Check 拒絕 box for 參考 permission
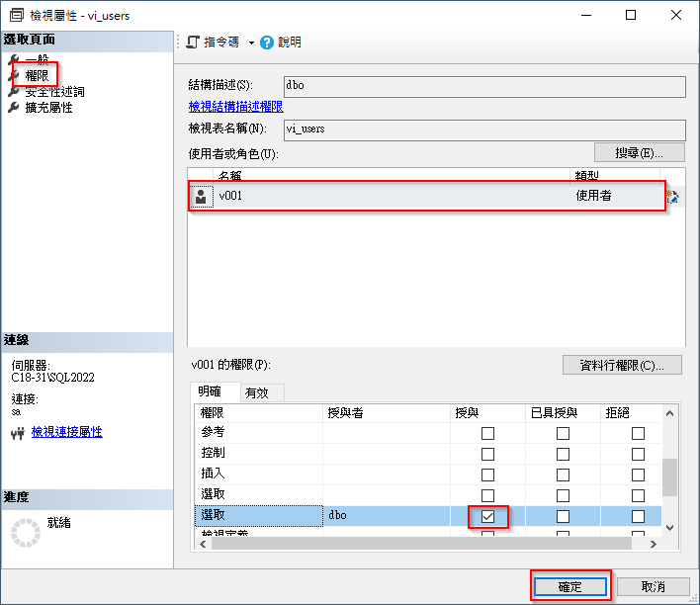Viewport: 700px width, 605px height. pyautogui.click(x=638, y=433)
